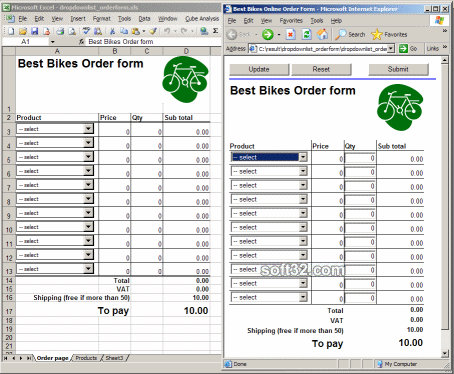Viewport: 454px width, 374px height.
Task: Open the Paste options dropdown arrow in Excel
Action: [144, 31]
